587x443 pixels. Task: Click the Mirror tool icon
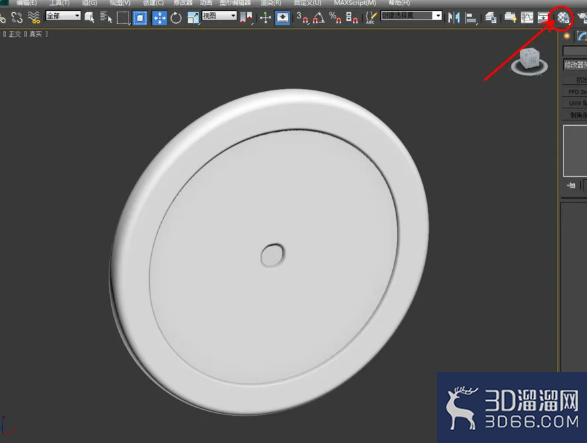pos(454,18)
